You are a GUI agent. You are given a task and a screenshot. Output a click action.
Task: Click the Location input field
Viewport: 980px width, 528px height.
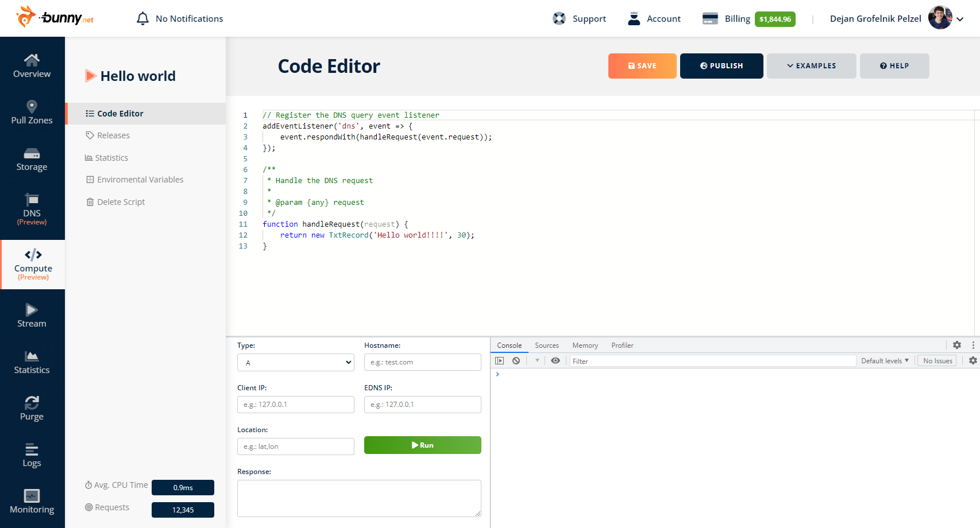coord(296,447)
